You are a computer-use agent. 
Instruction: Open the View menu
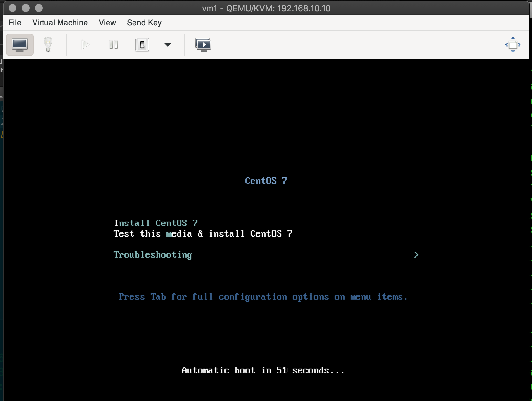(107, 23)
